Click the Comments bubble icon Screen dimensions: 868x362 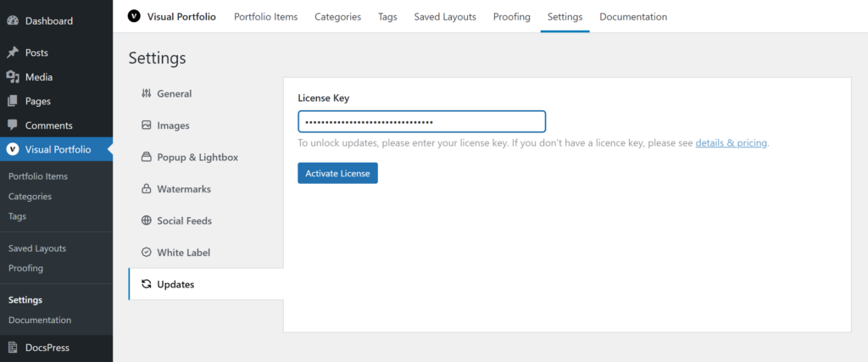tap(13, 125)
